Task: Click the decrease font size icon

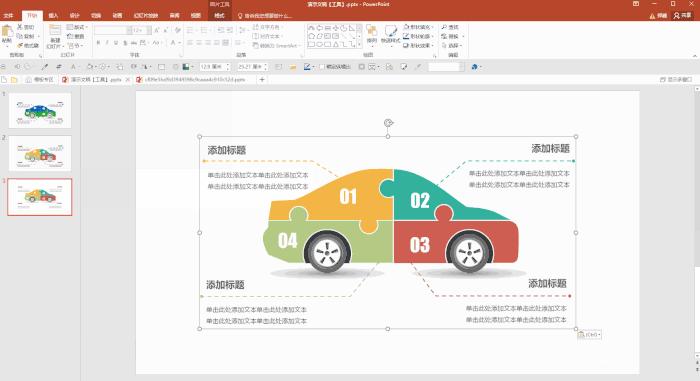Action: click(x=166, y=30)
